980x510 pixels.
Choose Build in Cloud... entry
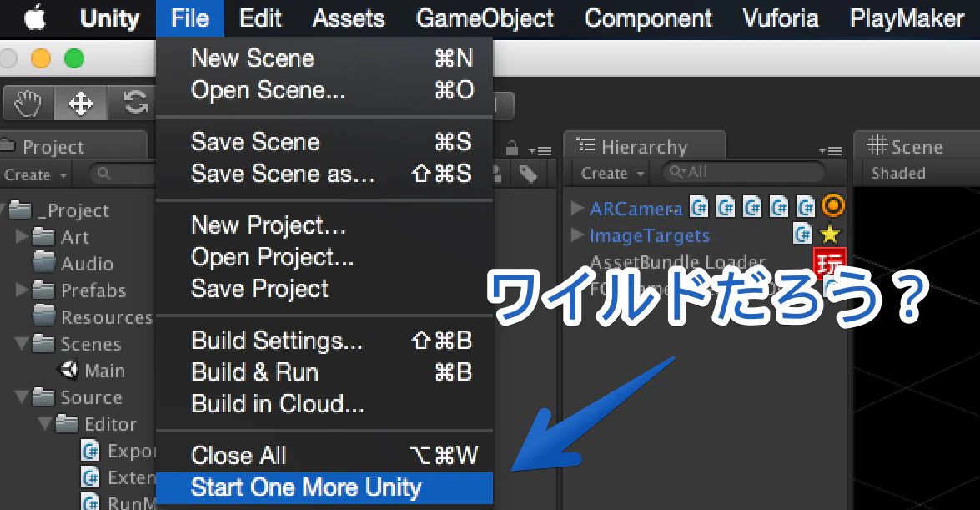click(x=324, y=404)
